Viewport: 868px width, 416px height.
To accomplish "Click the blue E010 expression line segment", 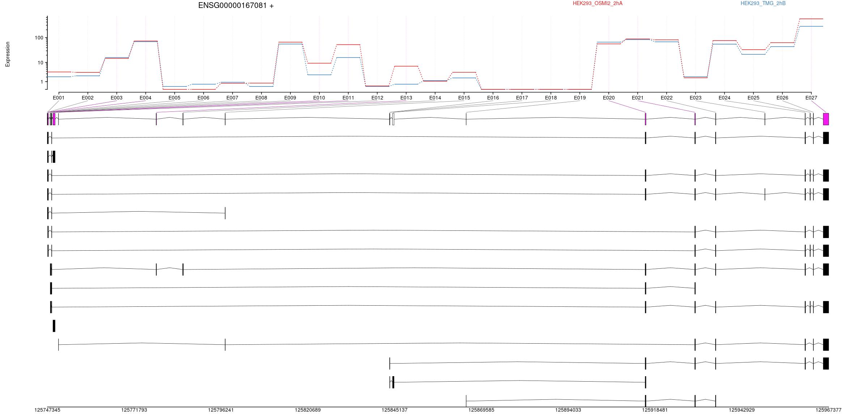I will coord(319,75).
